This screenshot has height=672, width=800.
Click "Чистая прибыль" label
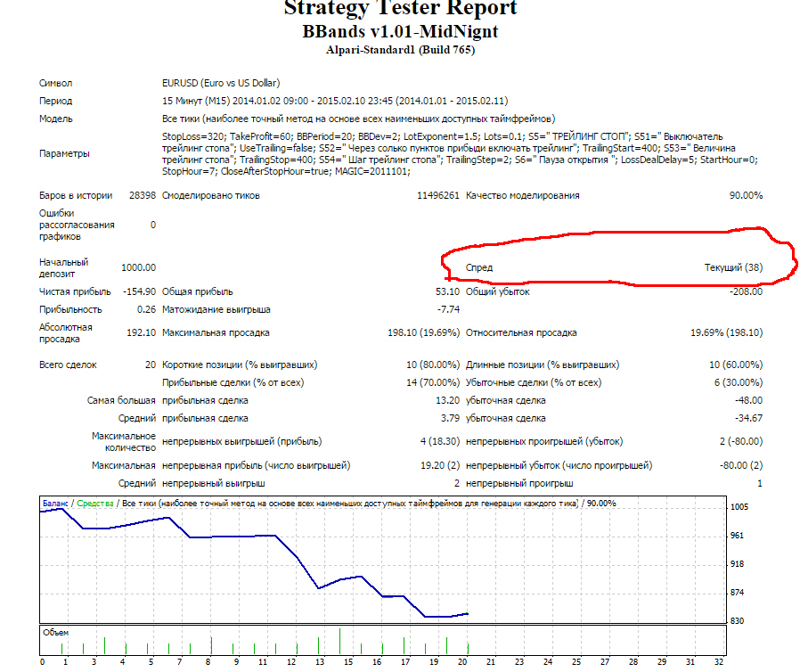coord(75,291)
